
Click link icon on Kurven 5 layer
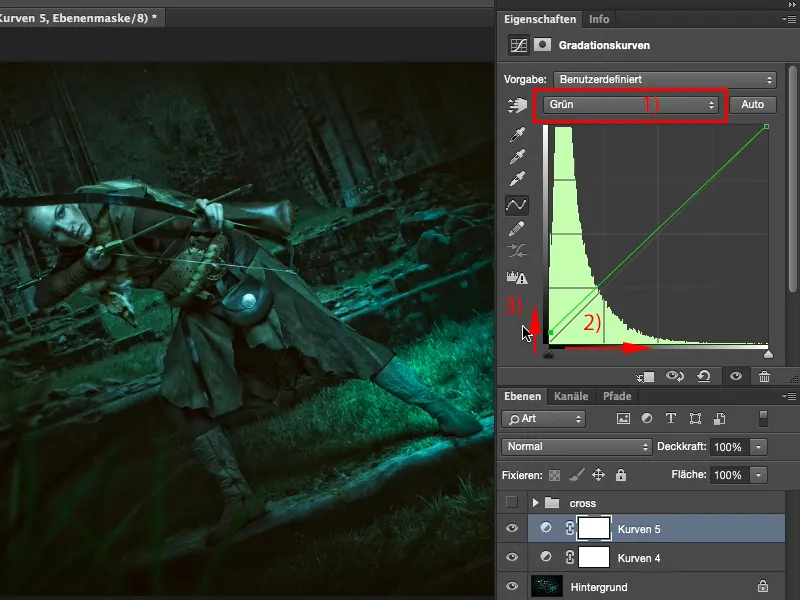(569, 528)
